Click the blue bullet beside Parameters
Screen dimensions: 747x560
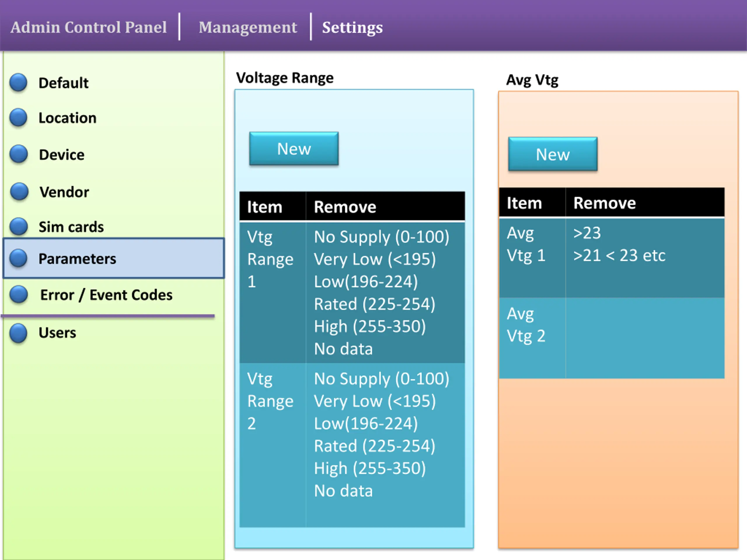tap(18, 258)
